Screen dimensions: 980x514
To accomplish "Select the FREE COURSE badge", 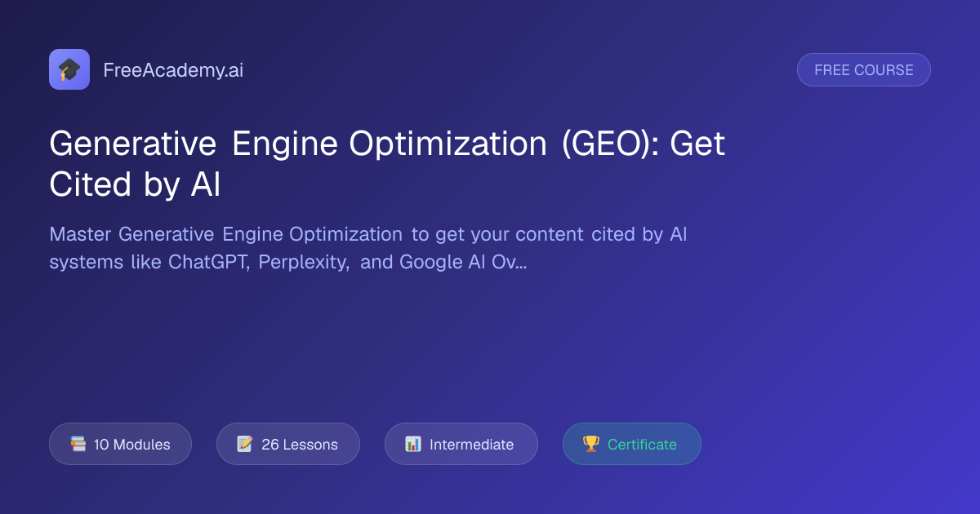I will click(864, 70).
